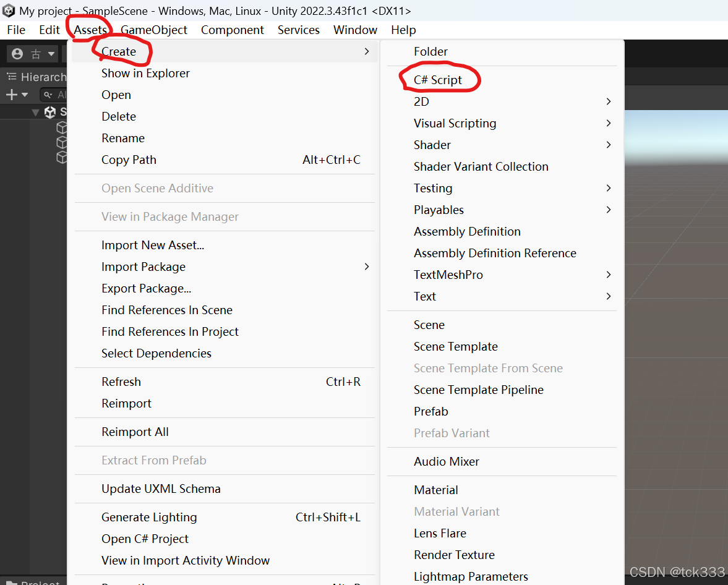The width and height of the screenshot is (728, 585).
Task: Expand the 2D submenu
Action: coord(502,101)
